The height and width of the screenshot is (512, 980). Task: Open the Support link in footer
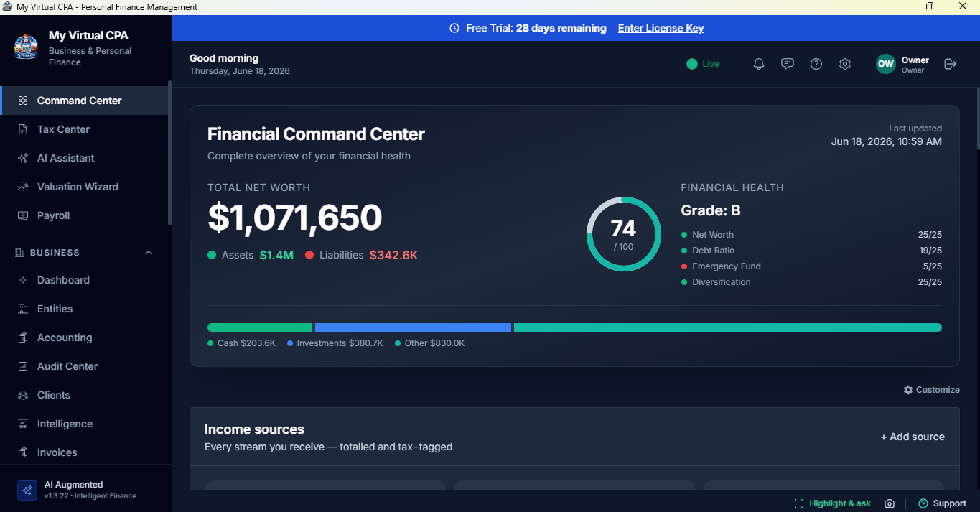[942, 503]
